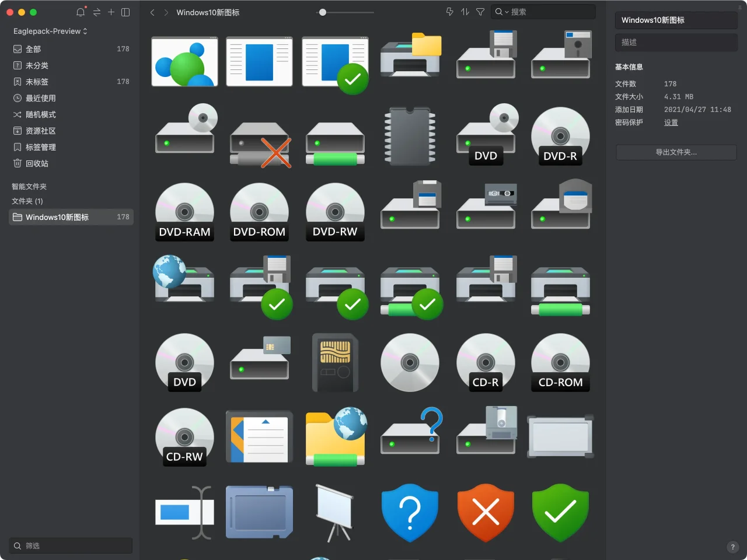Select 未标签 in the sidebar

click(71, 82)
